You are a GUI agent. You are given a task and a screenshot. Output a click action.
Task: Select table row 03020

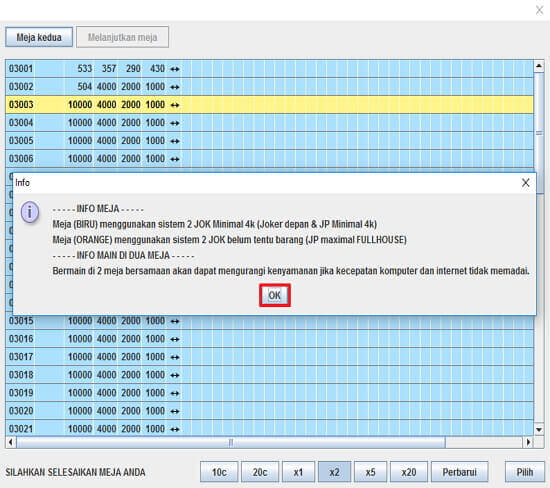[x=269, y=411]
